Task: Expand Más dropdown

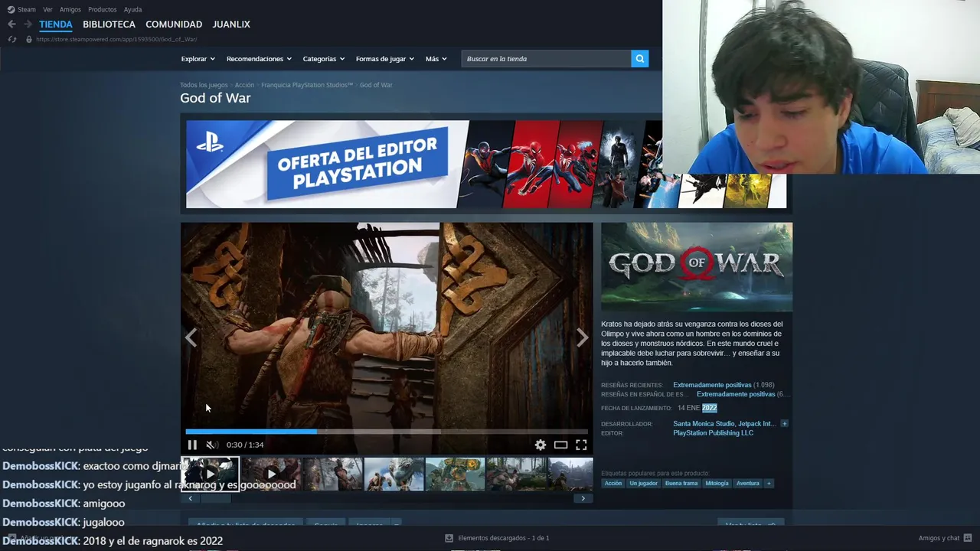Action: pos(436,59)
